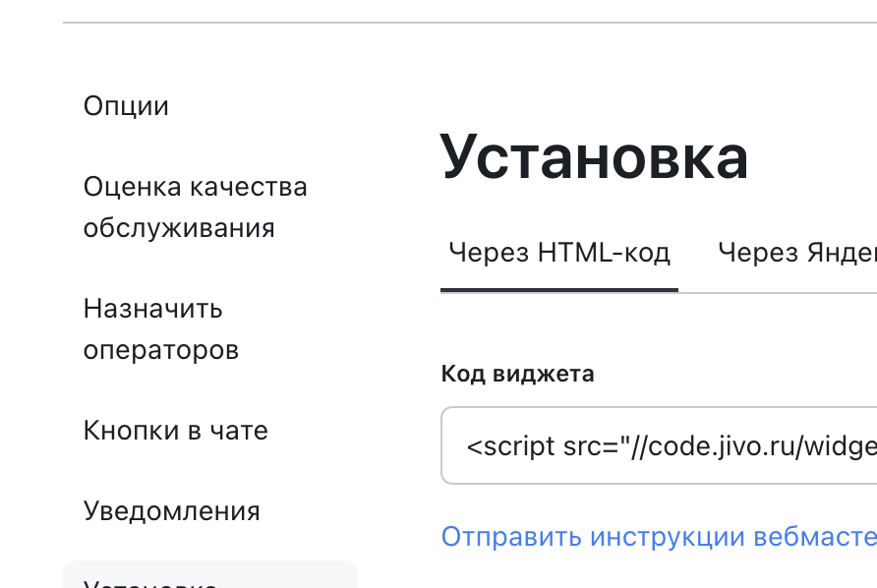Switch to the Через HTML-код tab
This screenshot has height=588, width=877.
(558, 254)
